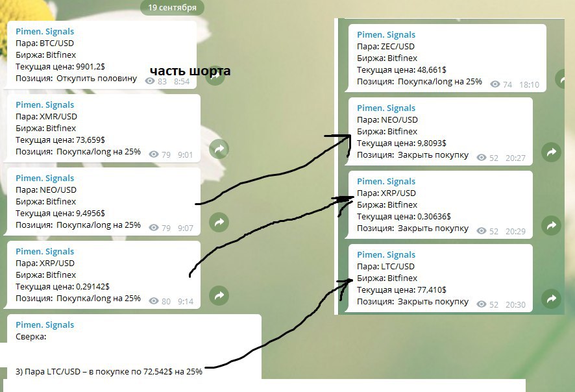Forward the XRP/USD close message sent at 20:29
575x392 pixels.
(551, 225)
